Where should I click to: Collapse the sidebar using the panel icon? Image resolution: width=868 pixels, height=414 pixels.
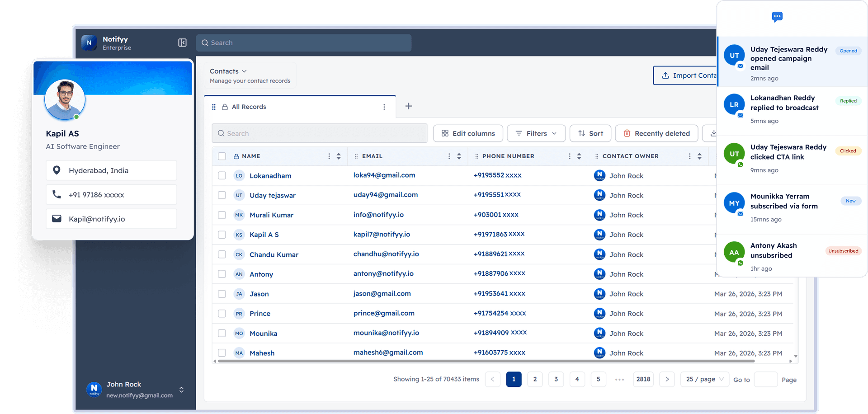(182, 42)
